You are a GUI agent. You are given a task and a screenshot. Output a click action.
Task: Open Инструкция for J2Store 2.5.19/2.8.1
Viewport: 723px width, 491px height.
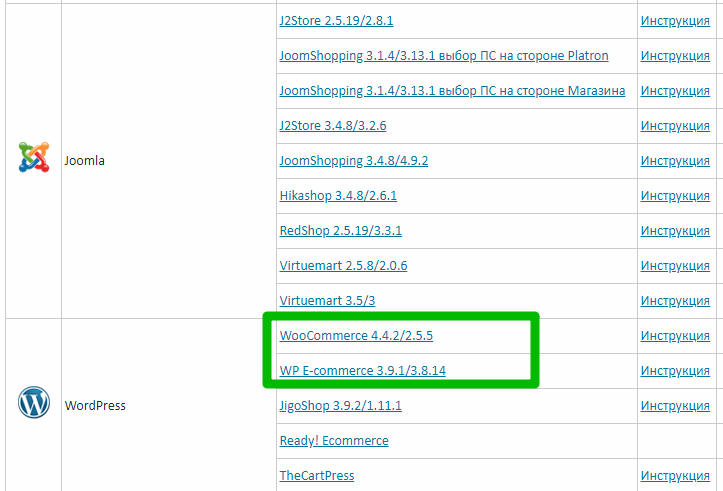coord(675,21)
